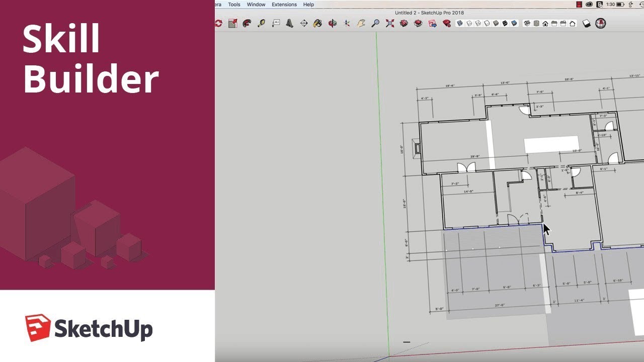Click the red circular Undo arrow icon
The height and width of the screenshot is (362, 644).
pos(218,23)
